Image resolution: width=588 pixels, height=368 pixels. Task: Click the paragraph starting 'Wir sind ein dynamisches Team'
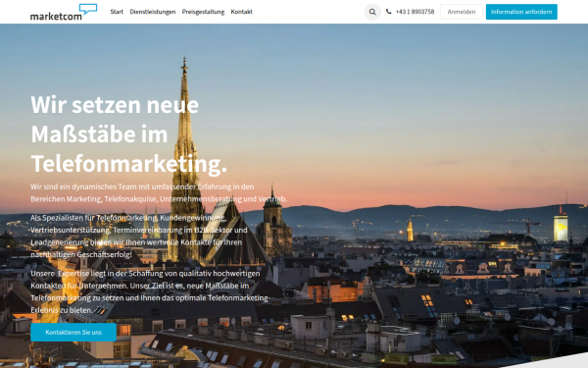[x=159, y=192]
